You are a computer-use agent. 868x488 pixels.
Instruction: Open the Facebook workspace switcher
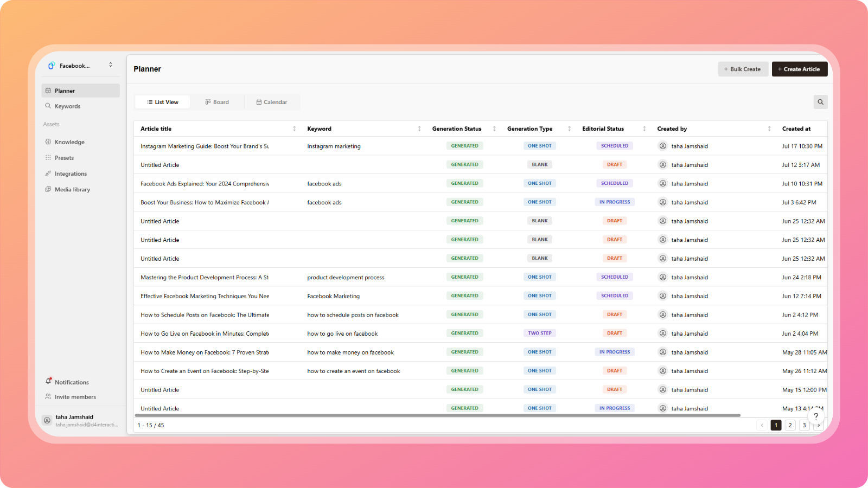tap(80, 66)
